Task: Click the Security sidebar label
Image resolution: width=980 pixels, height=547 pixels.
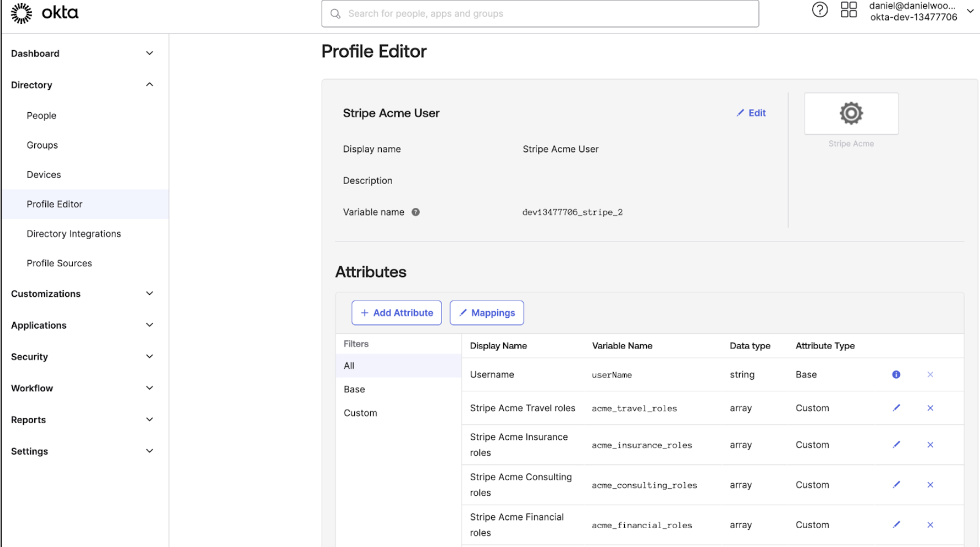Action: pyautogui.click(x=29, y=357)
